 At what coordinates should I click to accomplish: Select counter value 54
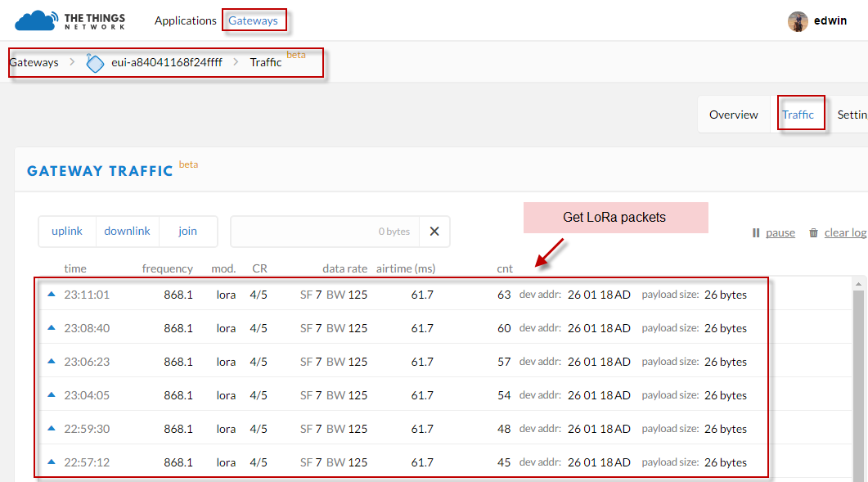504,395
